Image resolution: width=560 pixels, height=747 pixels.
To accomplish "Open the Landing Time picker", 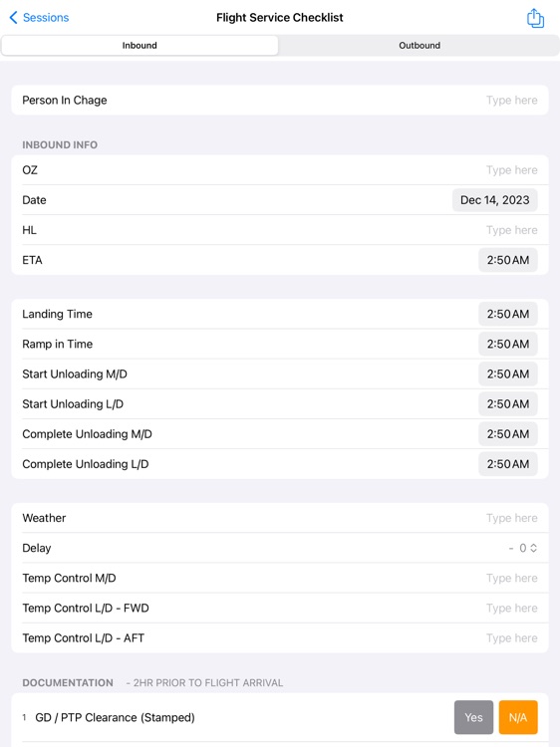I will pyautogui.click(x=507, y=314).
